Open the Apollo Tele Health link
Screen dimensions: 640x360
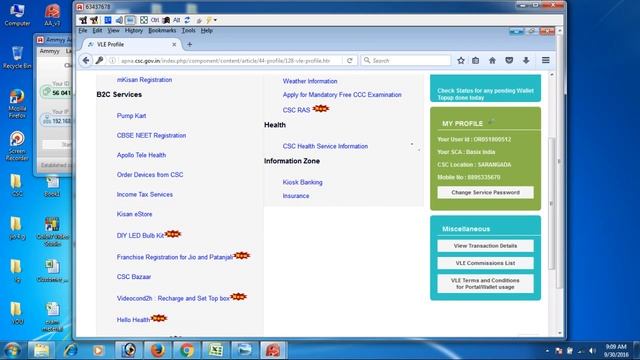click(x=141, y=155)
